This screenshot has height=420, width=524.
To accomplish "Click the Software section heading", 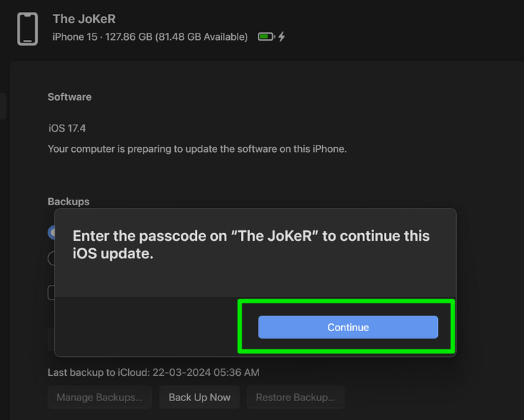I will [x=69, y=97].
